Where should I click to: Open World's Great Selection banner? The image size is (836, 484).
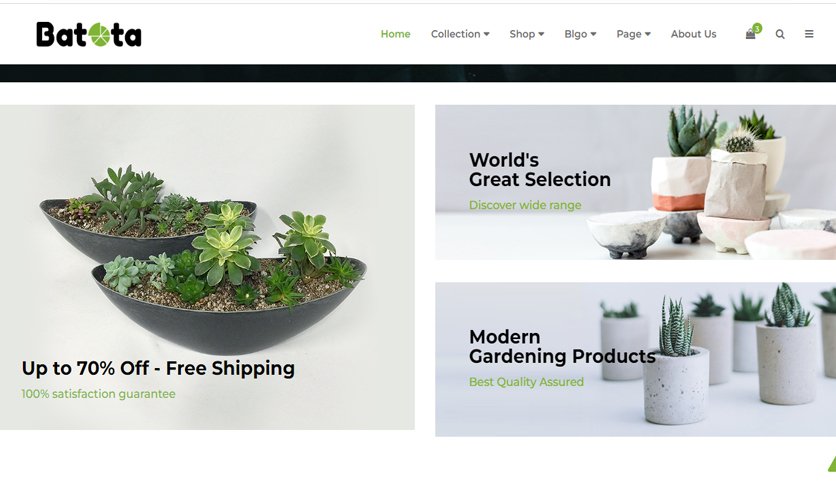(636, 182)
